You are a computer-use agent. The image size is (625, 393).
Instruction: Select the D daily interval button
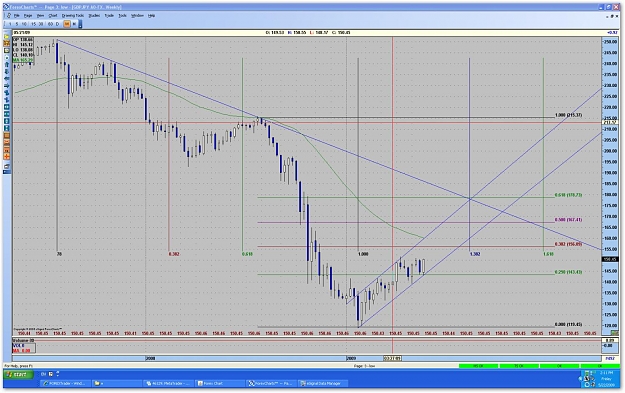[57, 24]
